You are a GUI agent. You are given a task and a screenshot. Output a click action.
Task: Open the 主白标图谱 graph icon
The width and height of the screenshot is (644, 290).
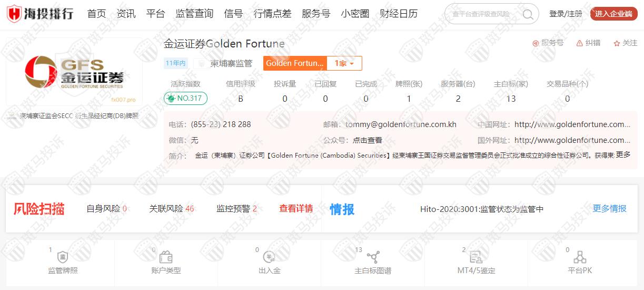[x=373, y=257]
